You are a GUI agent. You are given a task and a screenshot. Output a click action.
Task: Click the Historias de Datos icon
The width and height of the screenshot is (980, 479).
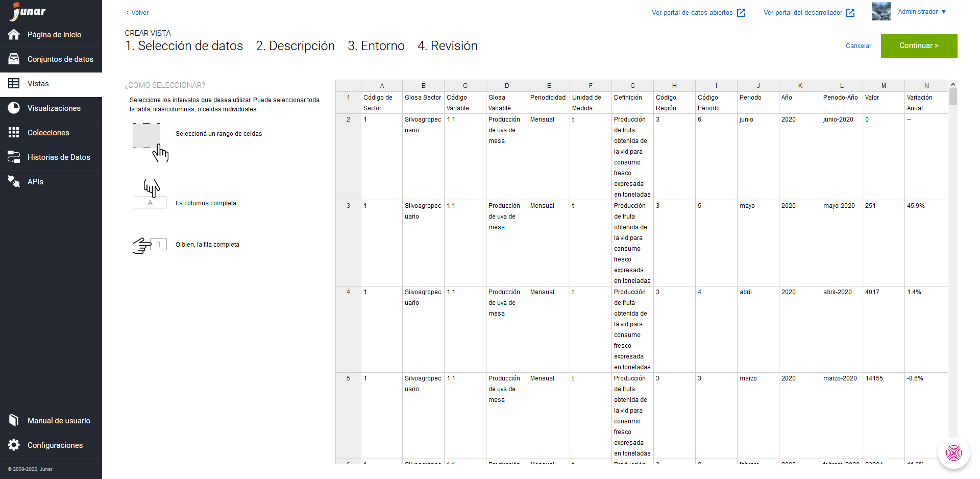(x=14, y=157)
